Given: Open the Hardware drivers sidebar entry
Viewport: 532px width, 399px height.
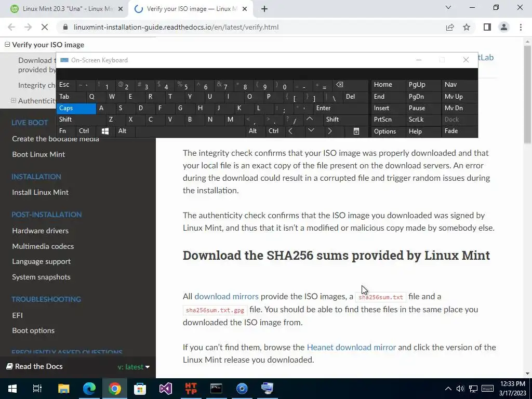Looking at the screenshot, I should (40, 231).
